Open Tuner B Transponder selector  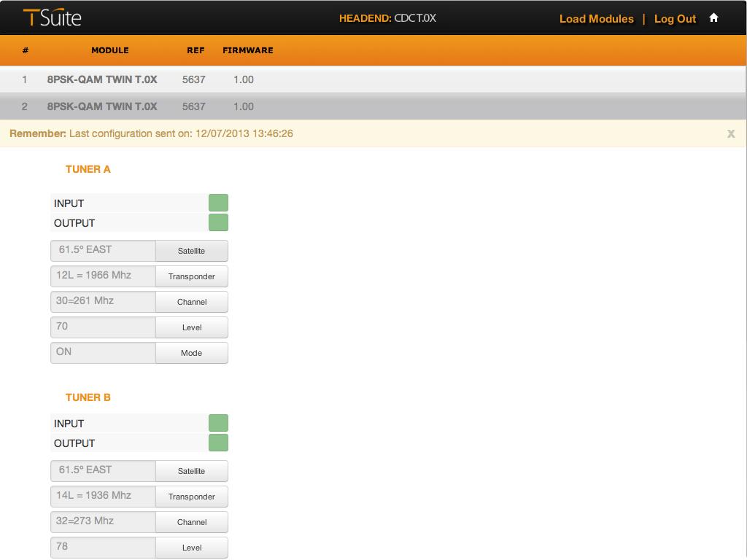(x=192, y=497)
